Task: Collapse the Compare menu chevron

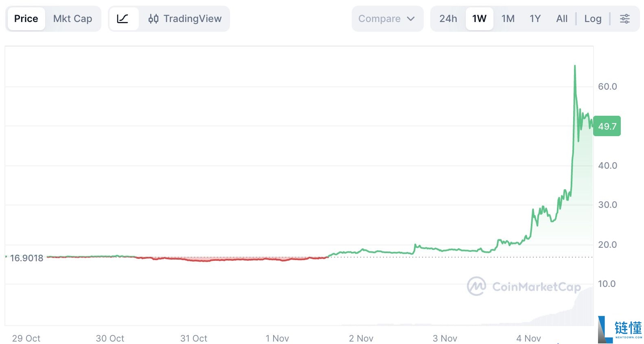Action: pyautogui.click(x=411, y=18)
